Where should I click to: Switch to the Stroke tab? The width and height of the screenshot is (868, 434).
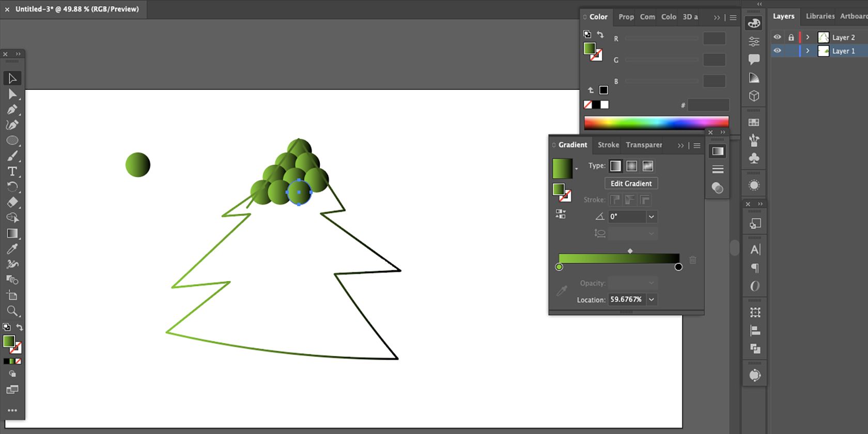click(608, 145)
